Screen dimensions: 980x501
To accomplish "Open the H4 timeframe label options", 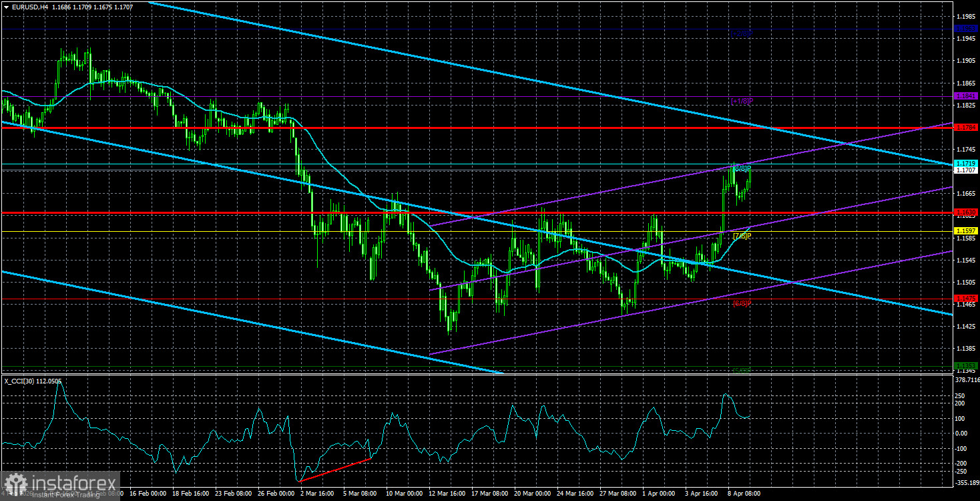I will (x=45, y=6).
